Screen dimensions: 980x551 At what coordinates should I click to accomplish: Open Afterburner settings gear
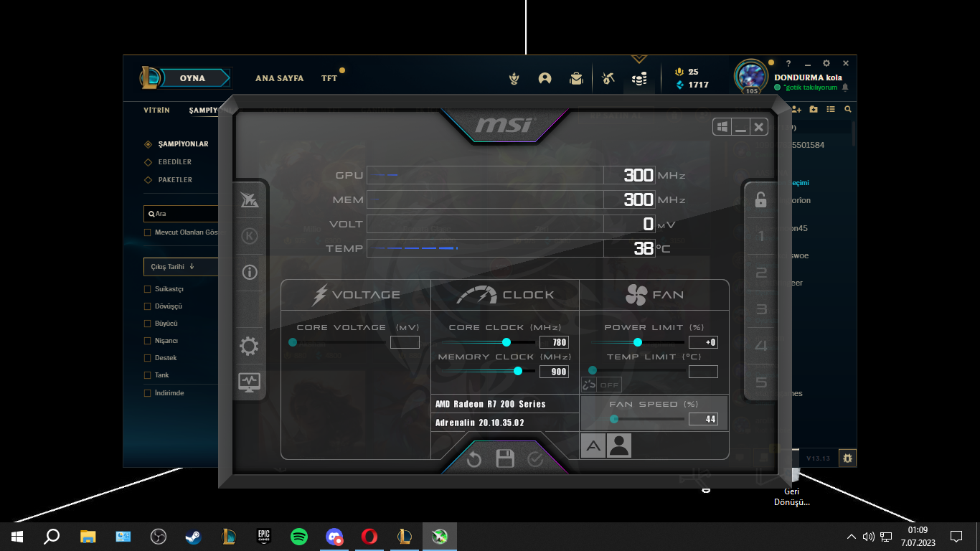point(249,347)
